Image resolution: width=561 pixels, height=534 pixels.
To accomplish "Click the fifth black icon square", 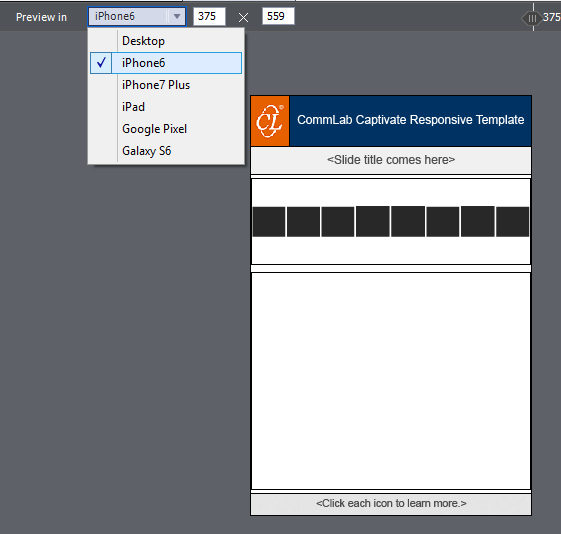I will pos(408,221).
